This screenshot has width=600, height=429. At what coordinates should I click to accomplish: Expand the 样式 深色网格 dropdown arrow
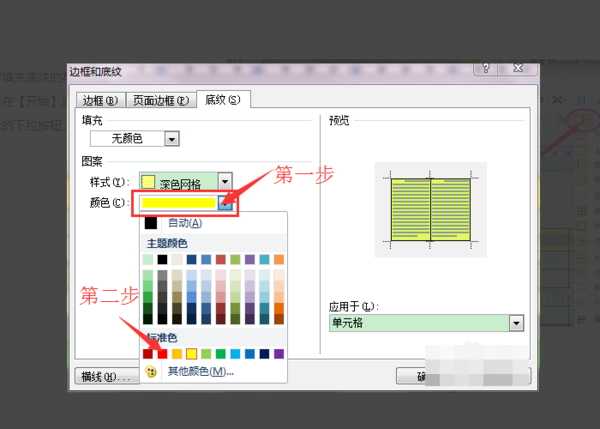(225, 181)
